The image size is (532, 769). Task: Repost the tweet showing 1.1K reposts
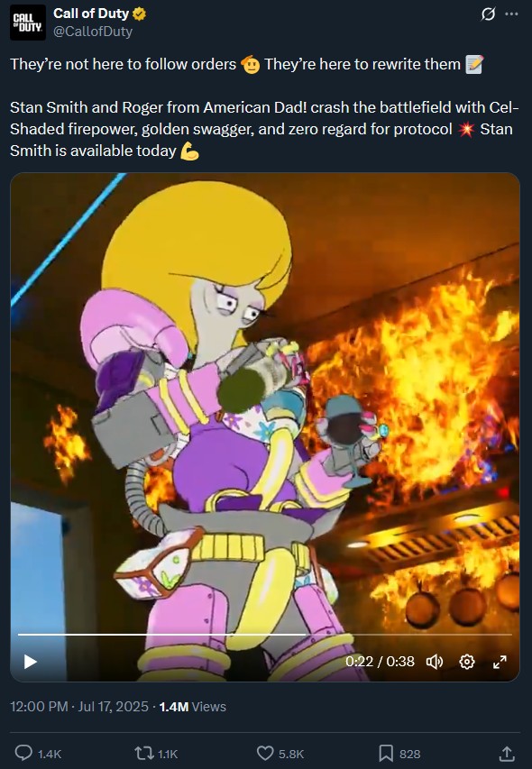pyautogui.click(x=156, y=754)
